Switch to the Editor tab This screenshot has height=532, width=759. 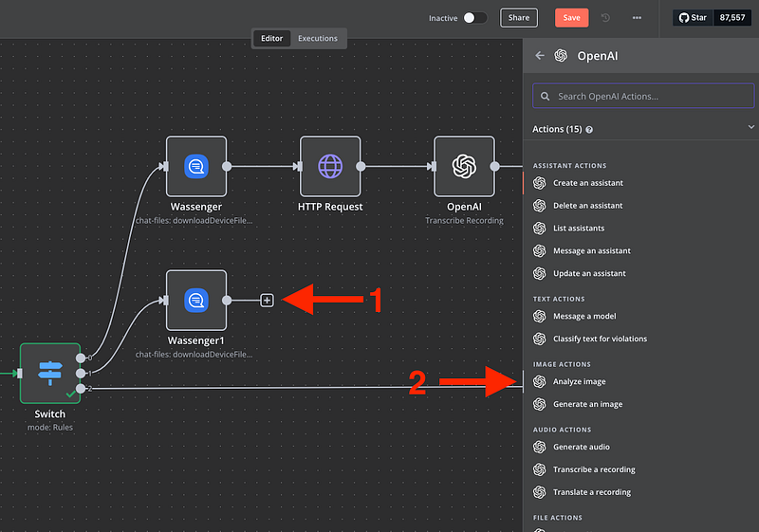pyautogui.click(x=271, y=39)
